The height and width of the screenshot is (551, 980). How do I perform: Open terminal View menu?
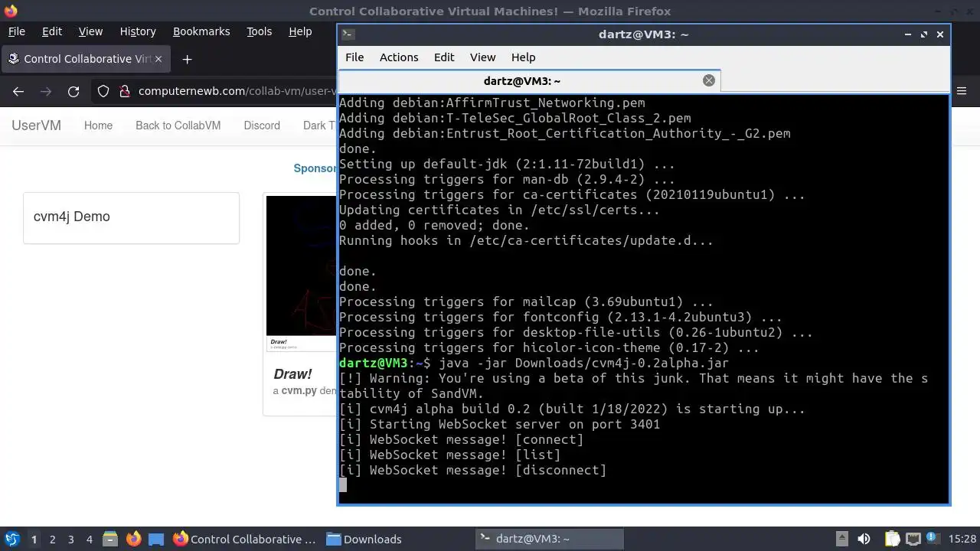(x=482, y=57)
